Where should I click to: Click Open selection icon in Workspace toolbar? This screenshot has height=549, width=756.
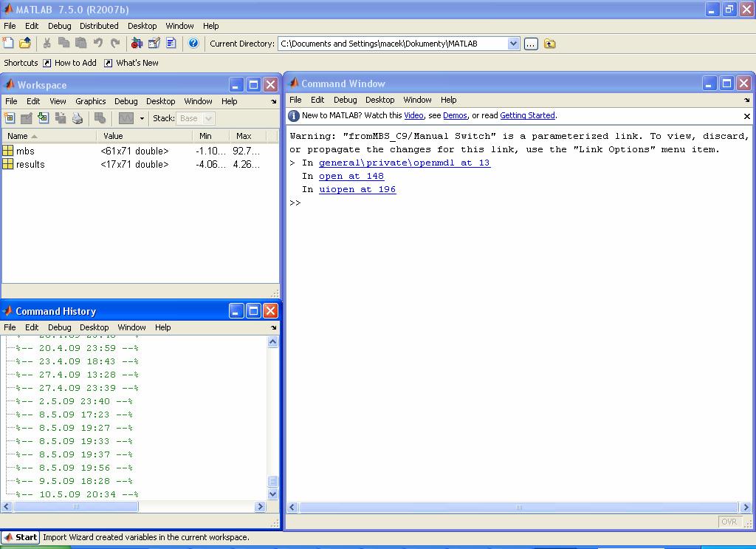tap(26, 118)
